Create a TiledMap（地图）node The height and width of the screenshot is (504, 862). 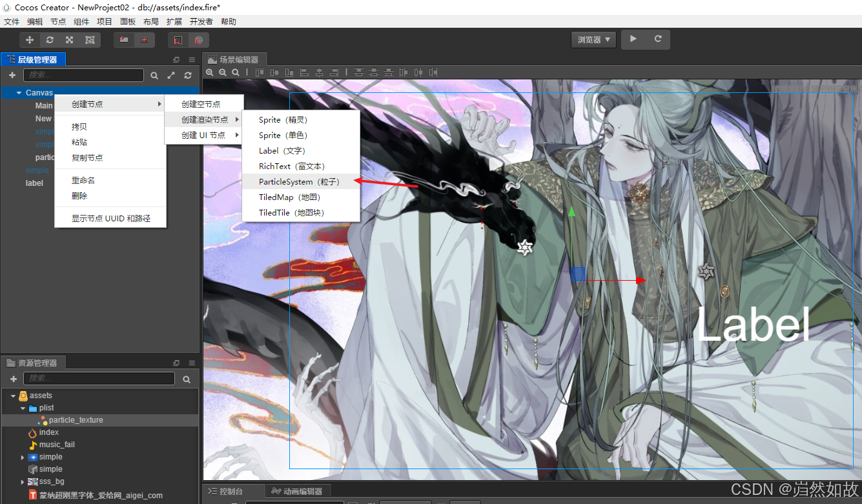[x=301, y=197]
